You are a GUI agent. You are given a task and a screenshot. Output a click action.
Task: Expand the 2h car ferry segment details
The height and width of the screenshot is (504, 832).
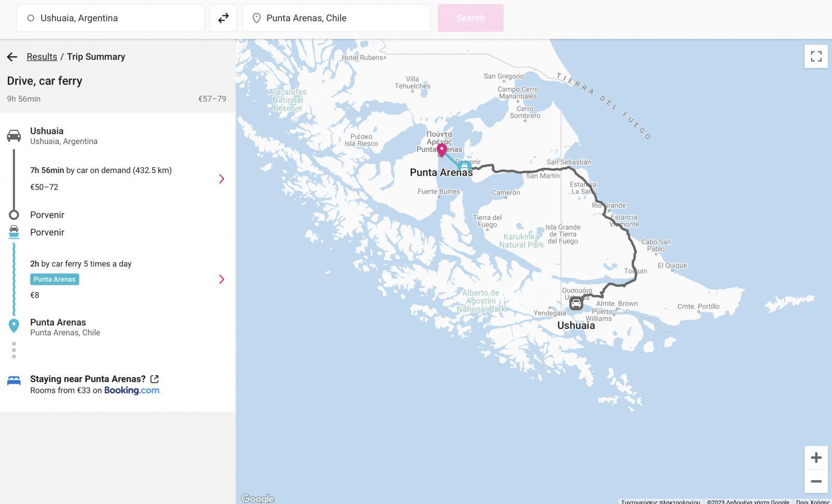coord(222,280)
